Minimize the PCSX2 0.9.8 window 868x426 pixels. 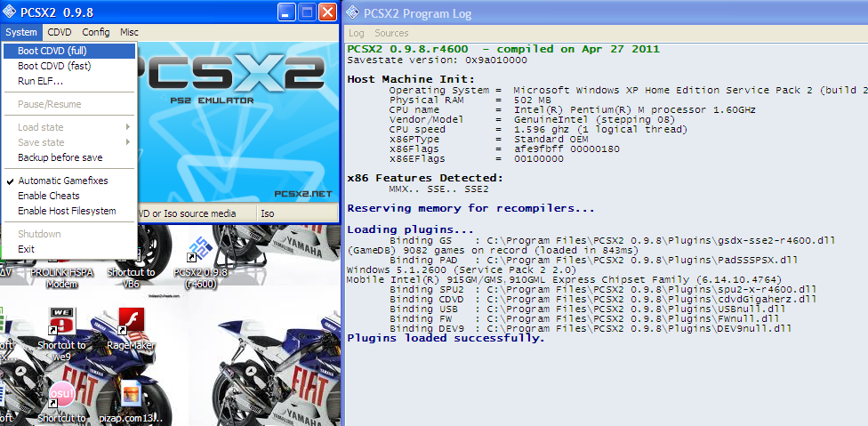286,12
